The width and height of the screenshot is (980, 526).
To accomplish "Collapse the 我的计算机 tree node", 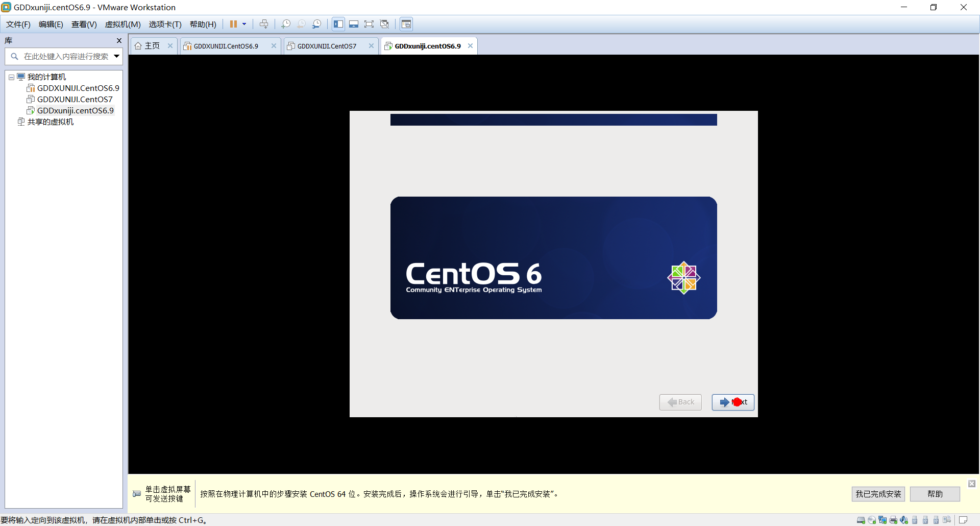I will tap(11, 77).
